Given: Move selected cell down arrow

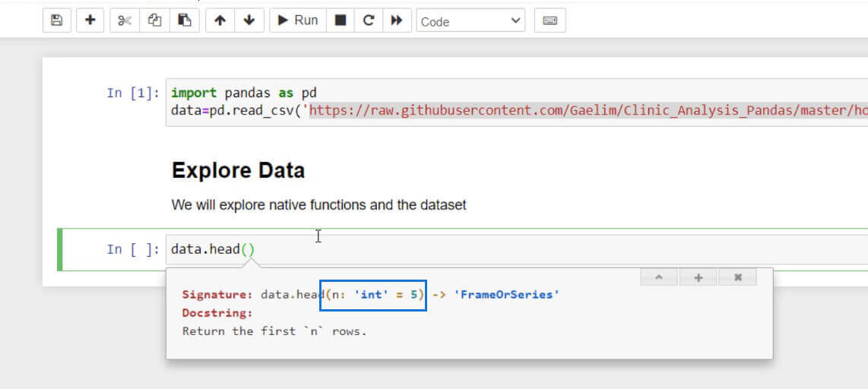Looking at the screenshot, I should (x=249, y=21).
